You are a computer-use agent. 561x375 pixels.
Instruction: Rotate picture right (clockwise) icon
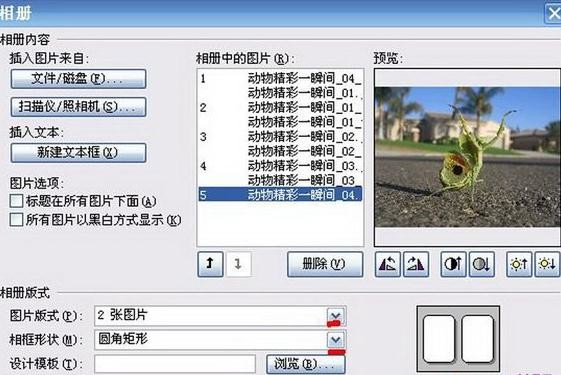pyautogui.click(x=416, y=264)
